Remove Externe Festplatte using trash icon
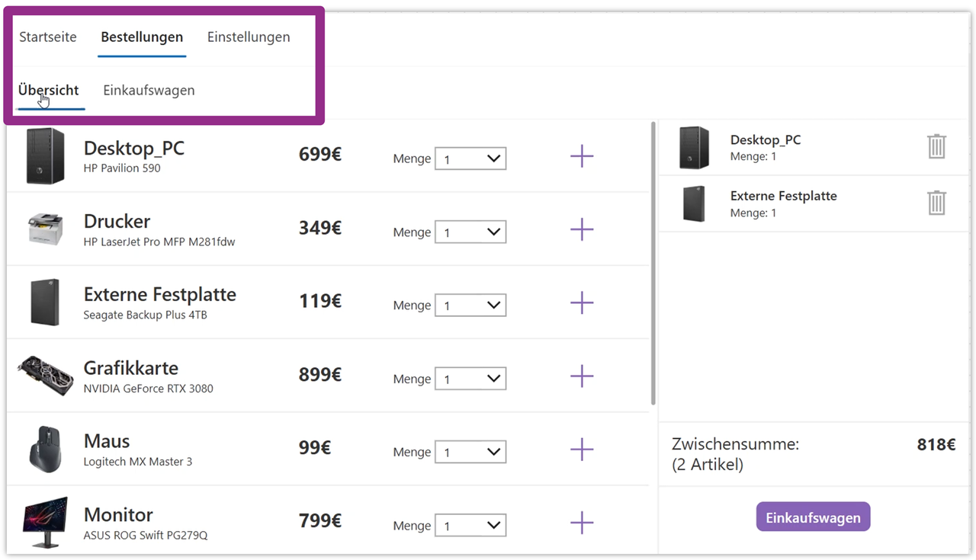The width and height of the screenshot is (976, 560). coord(936,203)
